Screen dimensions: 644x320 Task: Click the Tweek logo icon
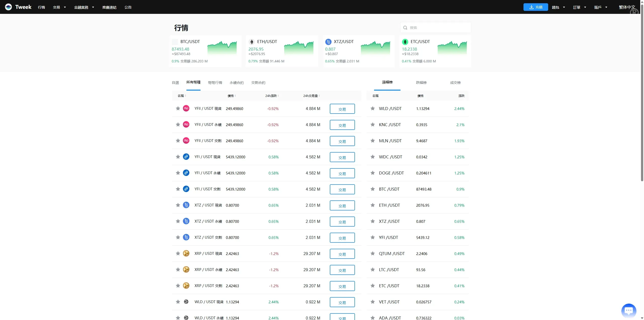8,7
